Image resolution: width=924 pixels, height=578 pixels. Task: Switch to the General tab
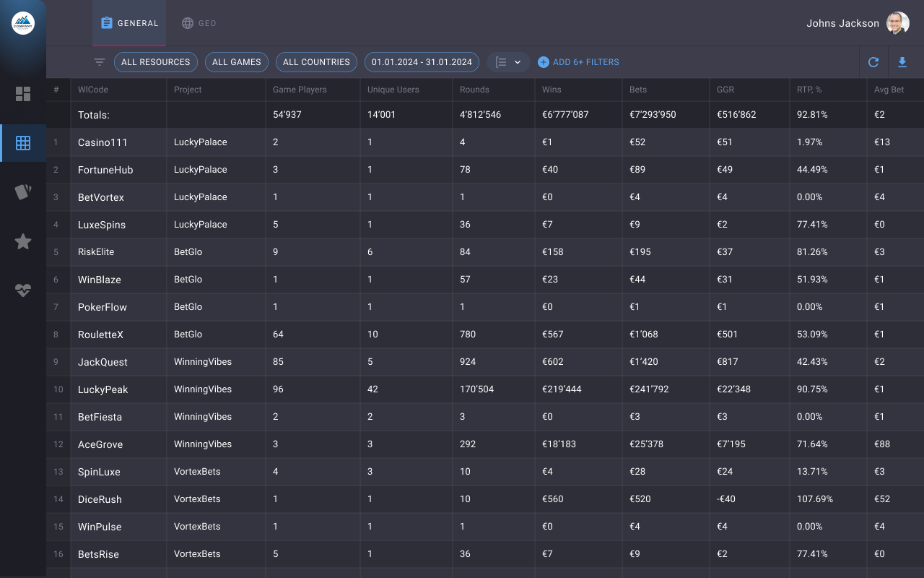[129, 23]
